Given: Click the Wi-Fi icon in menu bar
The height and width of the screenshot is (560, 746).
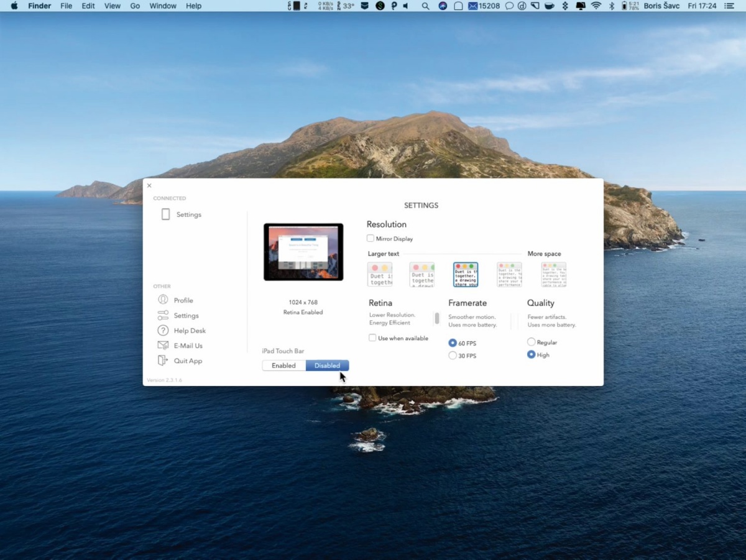Looking at the screenshot, I should coord(596,6).
